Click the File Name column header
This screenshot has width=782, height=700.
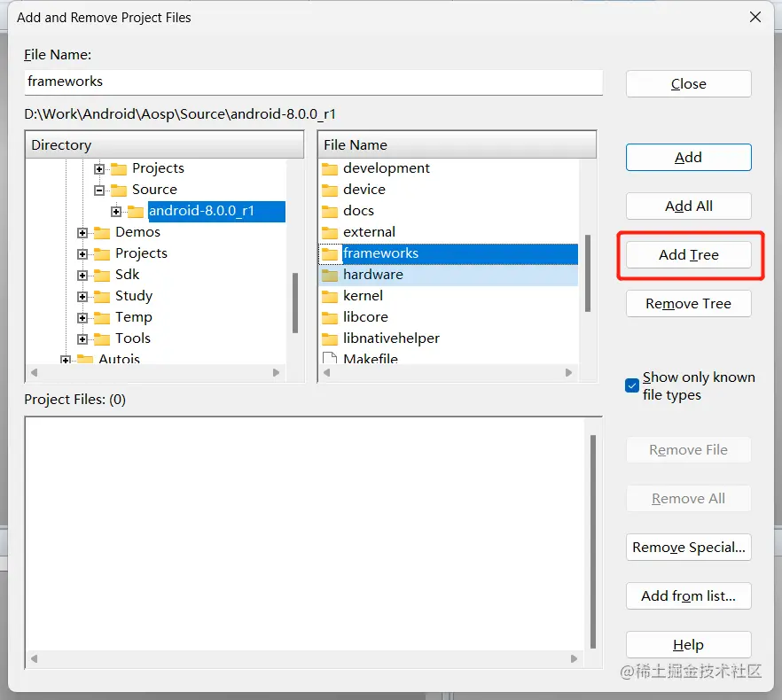(x=457, y=145)
